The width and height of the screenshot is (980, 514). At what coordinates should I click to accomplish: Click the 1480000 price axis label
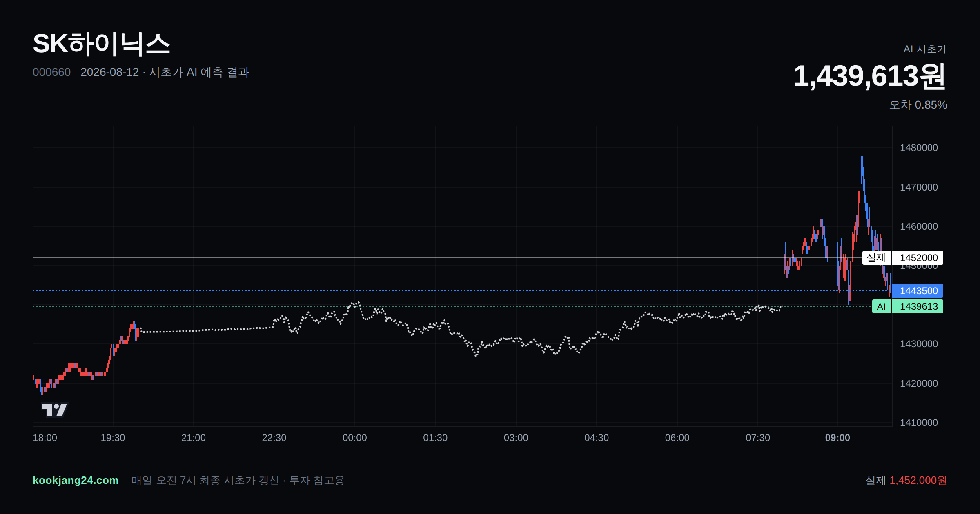(919, 148)
